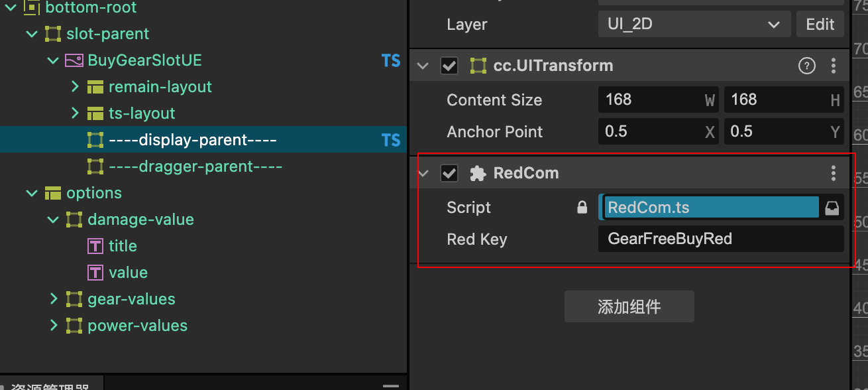This screenshot has height=390, width=868.
Task: Click the script asset picker tray icon
Action: (x=832, y=208)
